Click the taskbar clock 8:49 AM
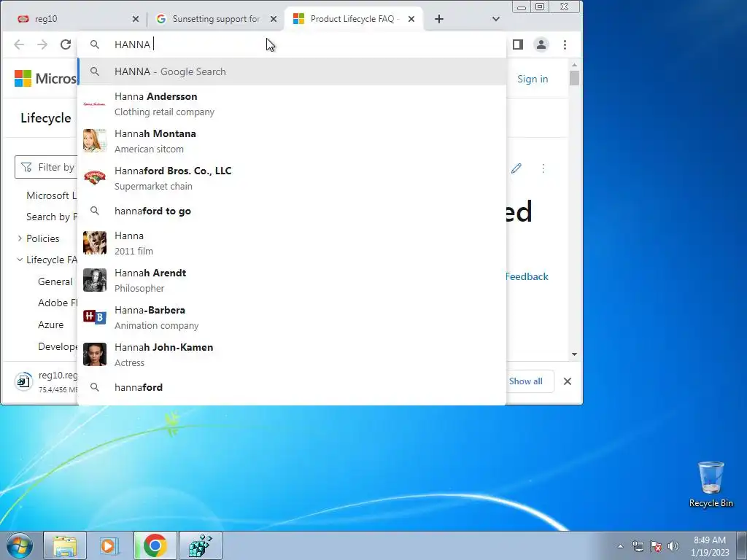 click(x=710, y=546)
